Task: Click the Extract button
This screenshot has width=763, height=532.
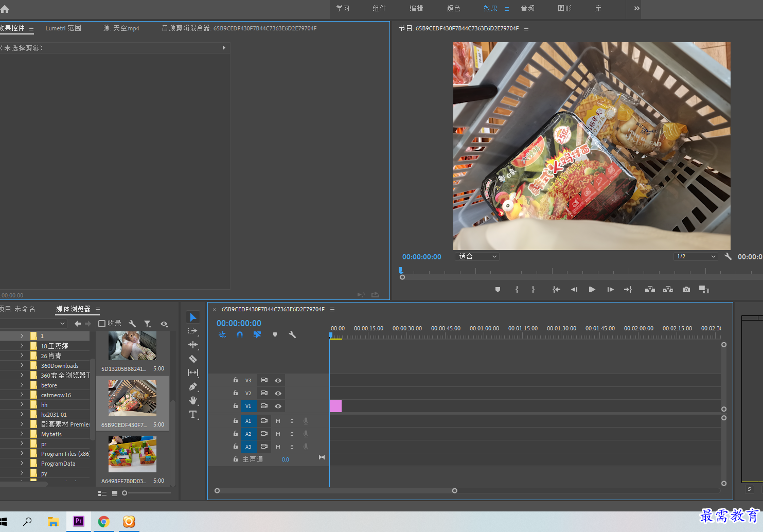Action: (668, 290)
